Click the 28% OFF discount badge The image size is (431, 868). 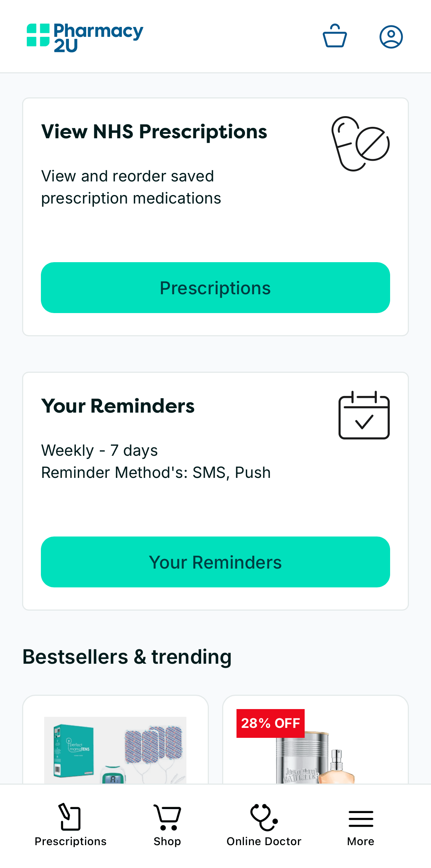pyautogui.click(x=270, y=723)
